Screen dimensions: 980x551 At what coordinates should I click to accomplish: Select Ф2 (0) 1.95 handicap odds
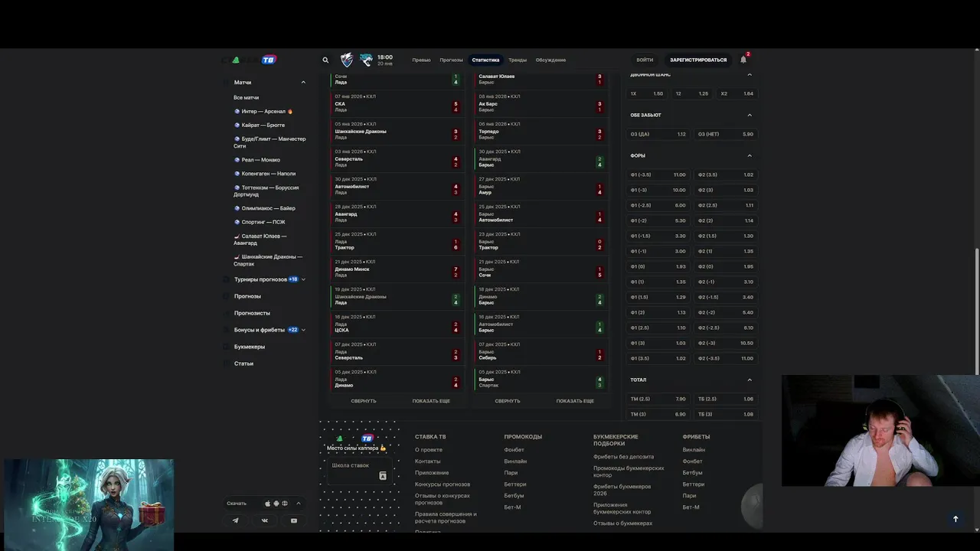pos(726,266)
